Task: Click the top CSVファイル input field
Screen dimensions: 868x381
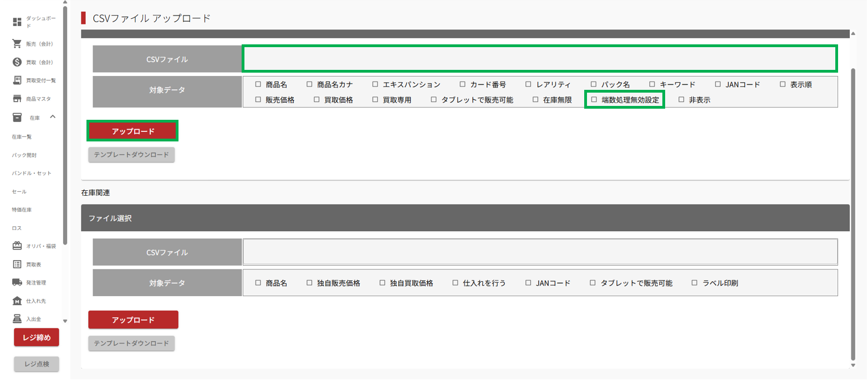Action: point(540,59)
